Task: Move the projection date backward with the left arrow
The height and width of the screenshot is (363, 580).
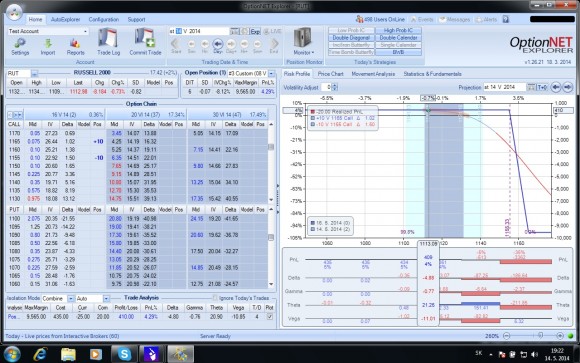Action: (556, 87)
